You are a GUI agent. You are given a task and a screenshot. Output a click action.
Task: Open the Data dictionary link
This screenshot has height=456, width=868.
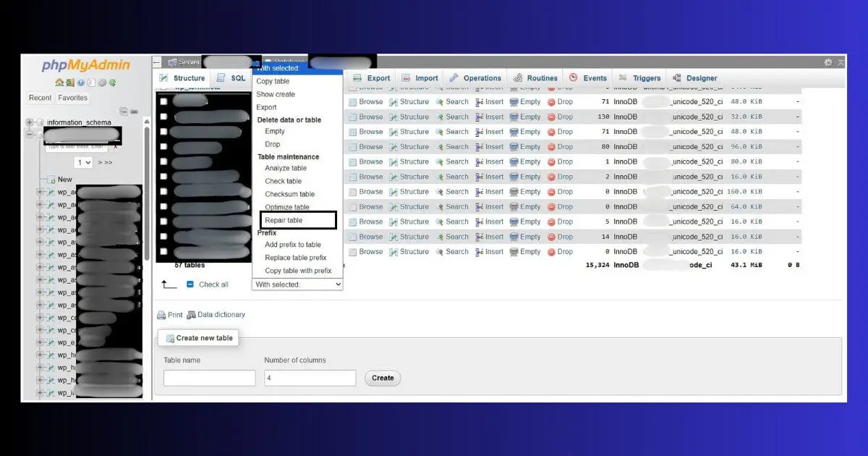[221, 314]
